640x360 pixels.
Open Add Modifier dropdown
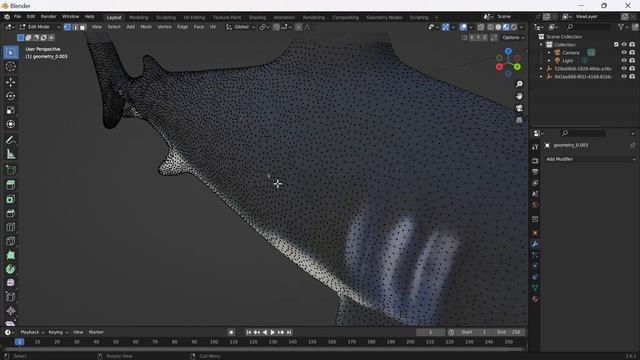pyautogui.click(x=590, y=159)
